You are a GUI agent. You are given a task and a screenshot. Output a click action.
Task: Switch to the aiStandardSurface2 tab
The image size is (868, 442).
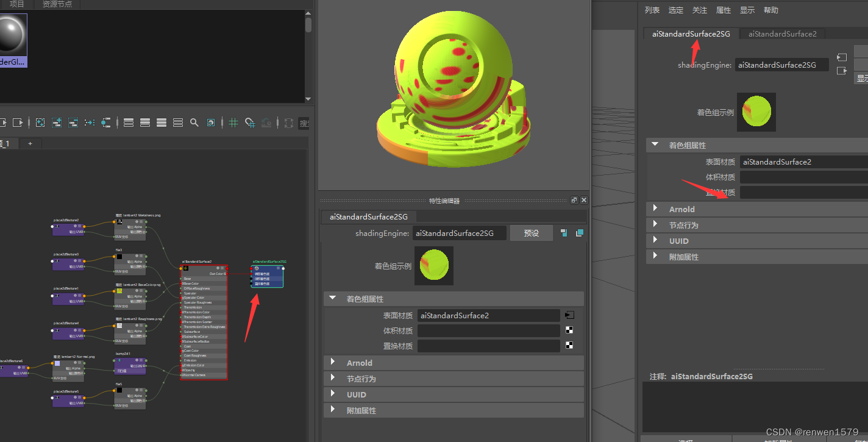[782, 34]
